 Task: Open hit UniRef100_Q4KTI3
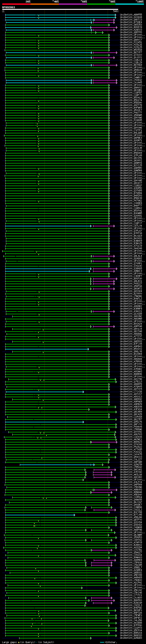(x=131, y=20)
